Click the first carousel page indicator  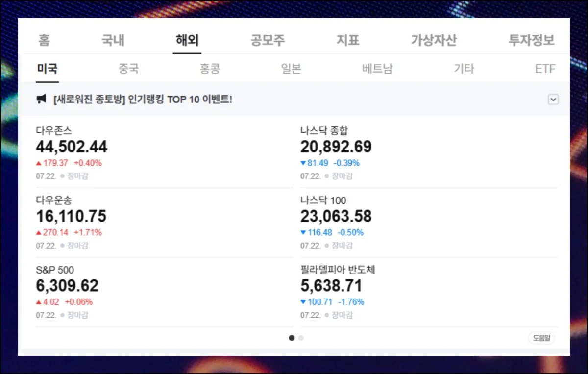click(292, 338)
